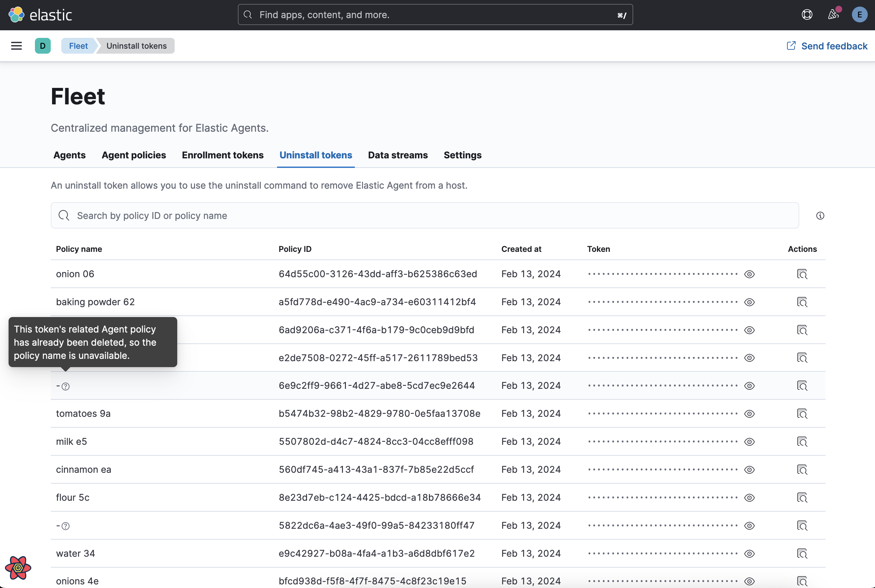Viewport: 875px width, 588px height.
Task: Click the 'cinnamon ea' policy name
Action: point(84,469)
